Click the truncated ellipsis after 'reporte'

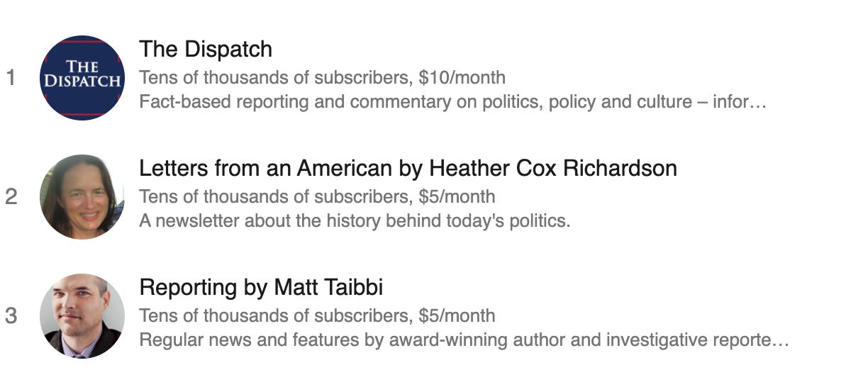[x=781, y=340]
